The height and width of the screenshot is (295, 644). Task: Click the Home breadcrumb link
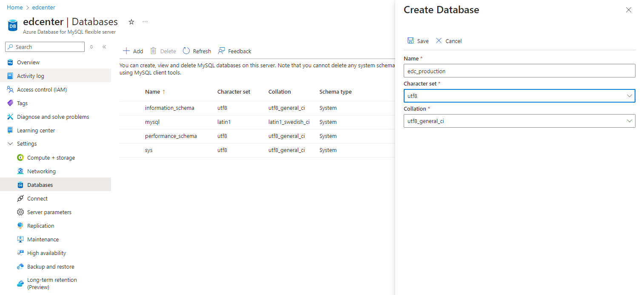click(14, 7)
